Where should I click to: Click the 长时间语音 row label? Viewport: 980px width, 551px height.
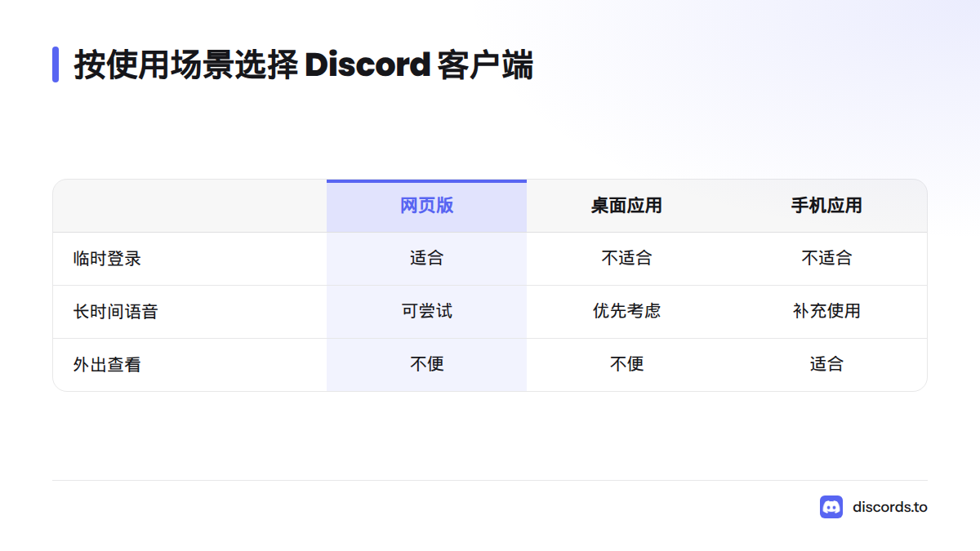point(115,312)
